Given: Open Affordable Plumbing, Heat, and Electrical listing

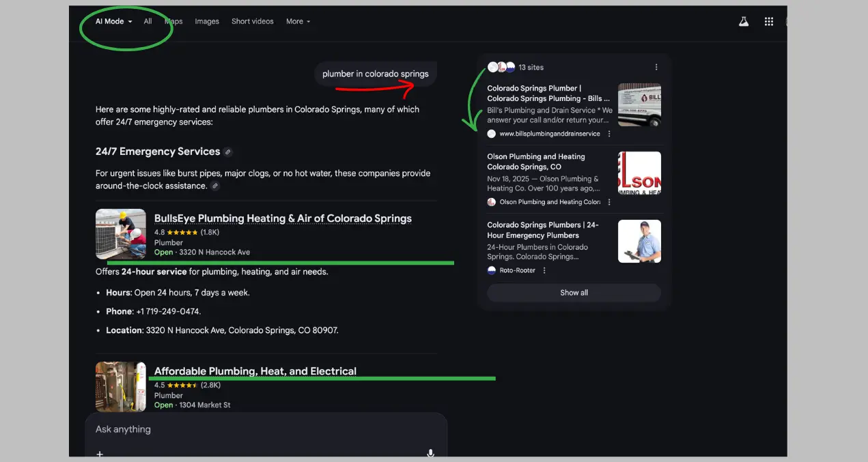Looking at the screenshot, I should (255, 371).
